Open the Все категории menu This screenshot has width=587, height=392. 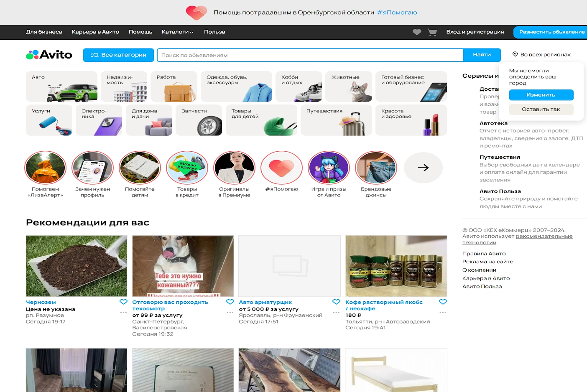(118, 55)
